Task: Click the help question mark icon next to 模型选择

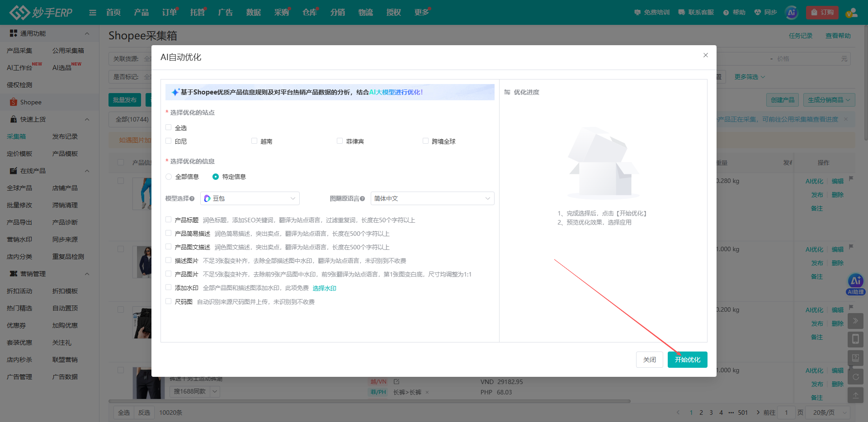Action: [x=192, y=199]
